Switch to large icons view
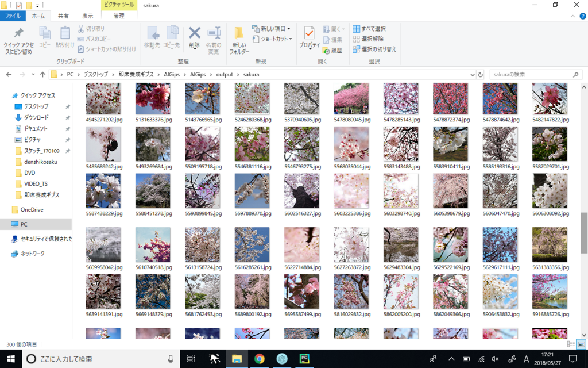Screen dimensions: 588x368 [581, 344]
